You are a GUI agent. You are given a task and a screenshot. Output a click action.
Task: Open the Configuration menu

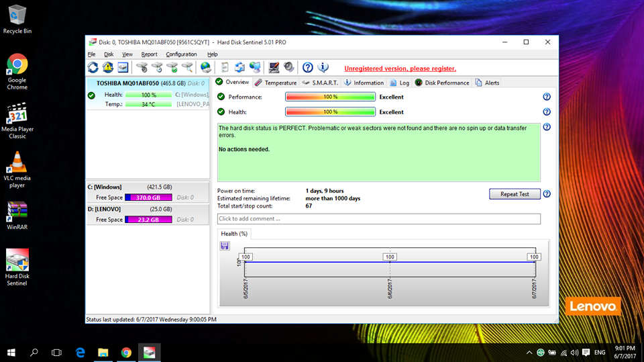(181, 54)
